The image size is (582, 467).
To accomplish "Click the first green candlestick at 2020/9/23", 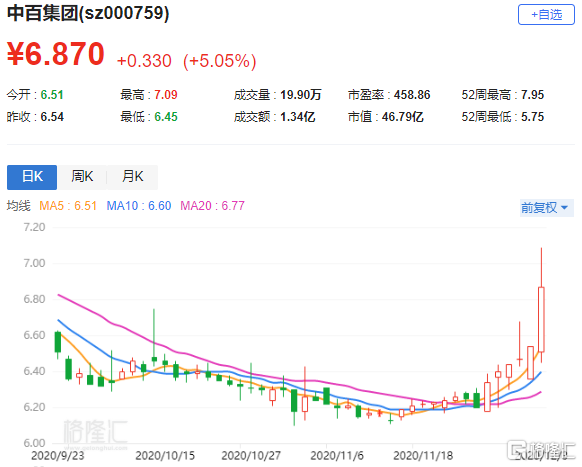I will tap(58, 342).
